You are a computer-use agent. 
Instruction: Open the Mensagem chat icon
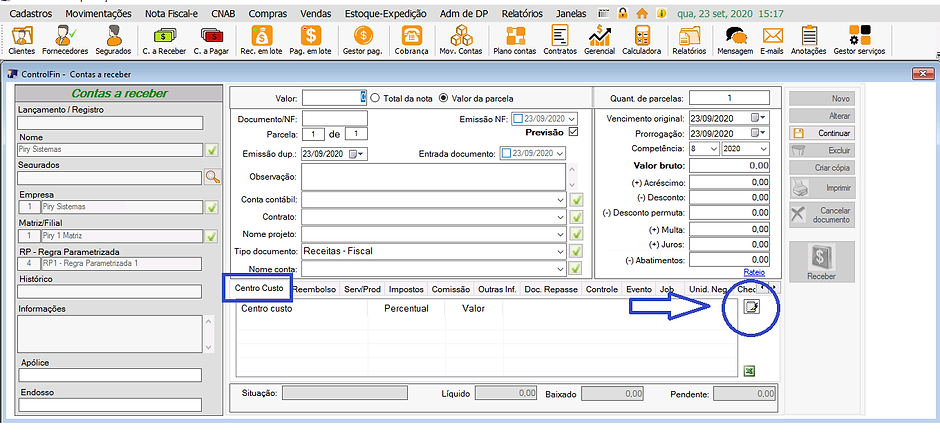coord(735,40)
